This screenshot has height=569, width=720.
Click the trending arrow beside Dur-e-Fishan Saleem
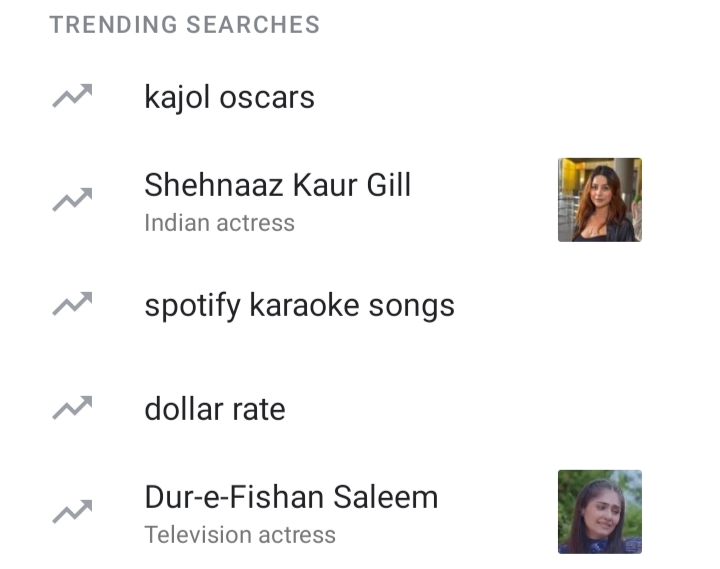pyautogui.click(x=72, y=512)
